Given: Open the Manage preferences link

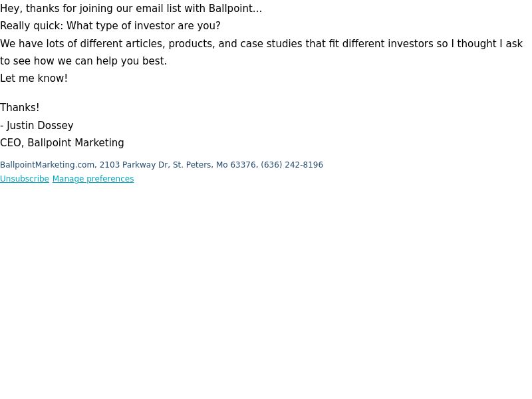Looking at the screenshot, I should click(x=93, y=179).
